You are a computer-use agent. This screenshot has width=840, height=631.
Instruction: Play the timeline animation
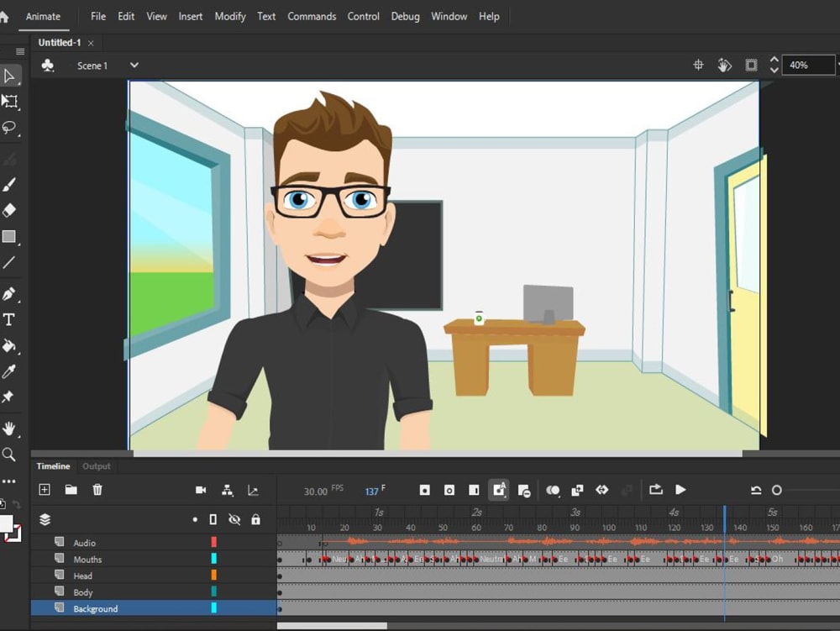pyautogui.click(x=680, y=489)
